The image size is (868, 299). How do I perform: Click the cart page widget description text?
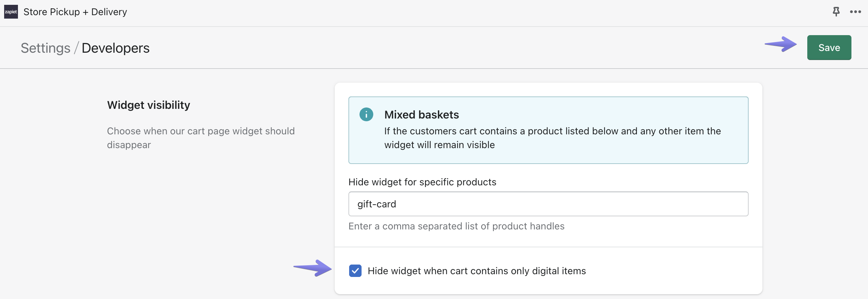(200, 138)
